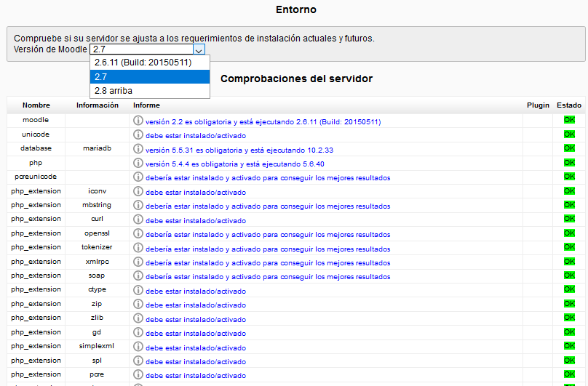Click info icon in the database mariadb row

click(138, 149)
